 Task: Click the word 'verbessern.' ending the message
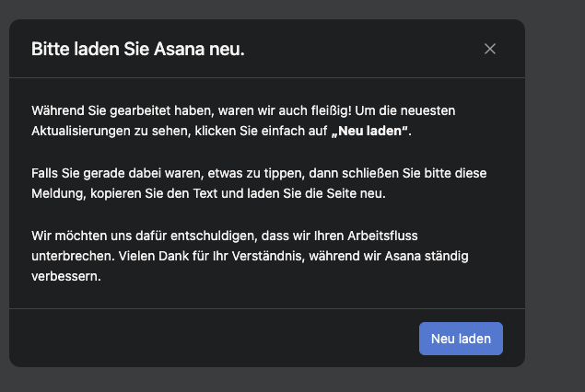pos(65,275)
